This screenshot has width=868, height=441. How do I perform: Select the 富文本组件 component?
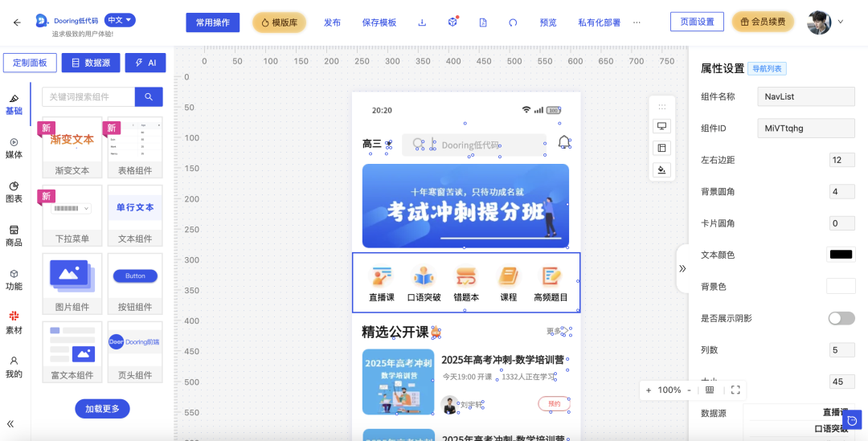pyautogui.click(x=72, y=352)
